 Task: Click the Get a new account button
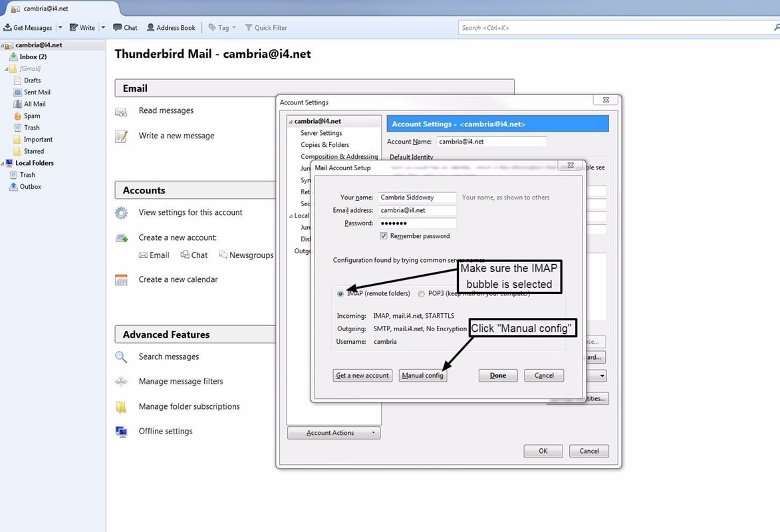(x=362, y=375)
